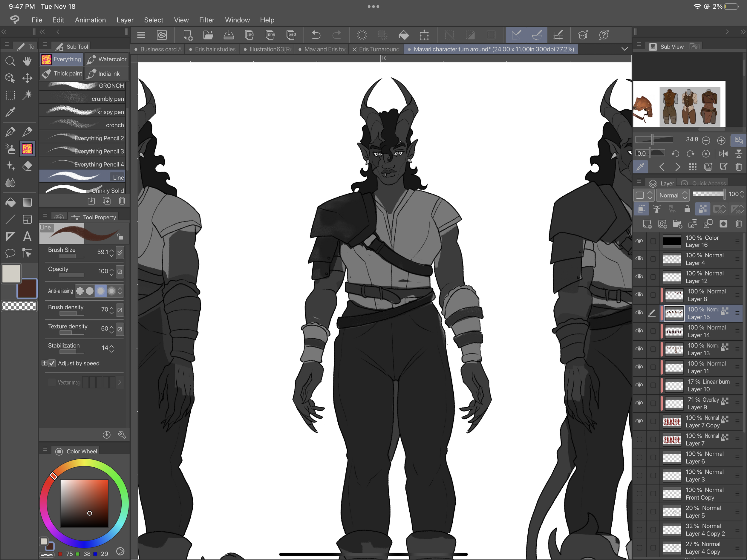Screen dimensions: 747x560
Task: Open the Normal blending mode dropdown
Action: pyautogui.click(x=673, y=195)
